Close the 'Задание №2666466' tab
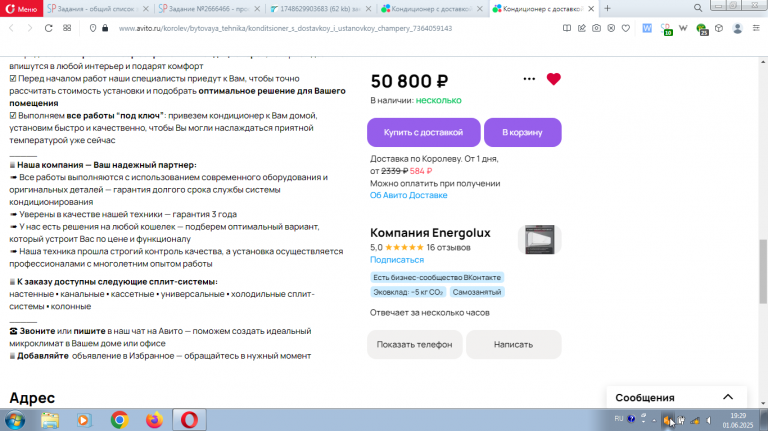 (x=257, y=9)
